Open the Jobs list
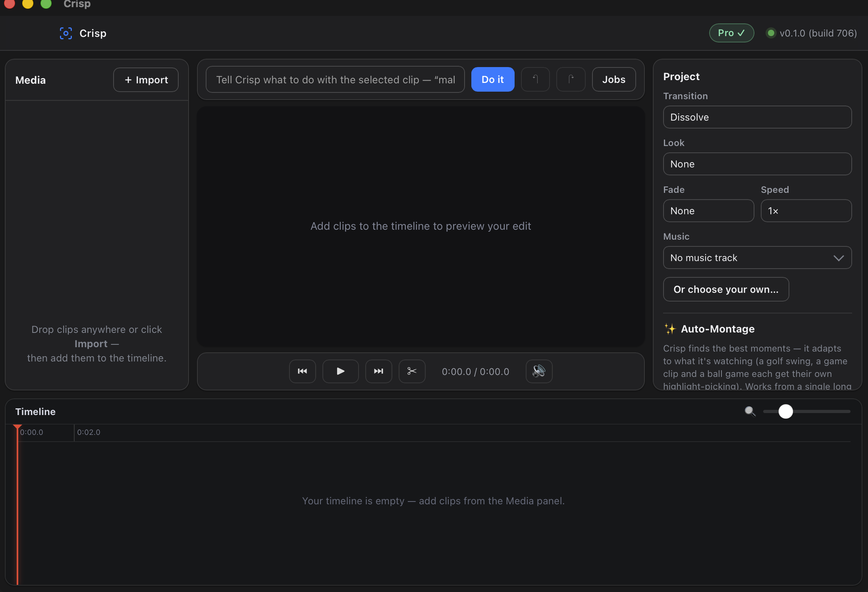The height and width of the screenshot is (592, 868). click(613, 80)
